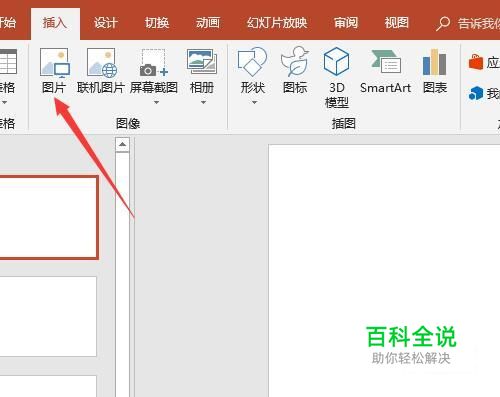Click the 表格 table grid icon
Viewport: 500px width, 397px height.
[x=8, y=62]
